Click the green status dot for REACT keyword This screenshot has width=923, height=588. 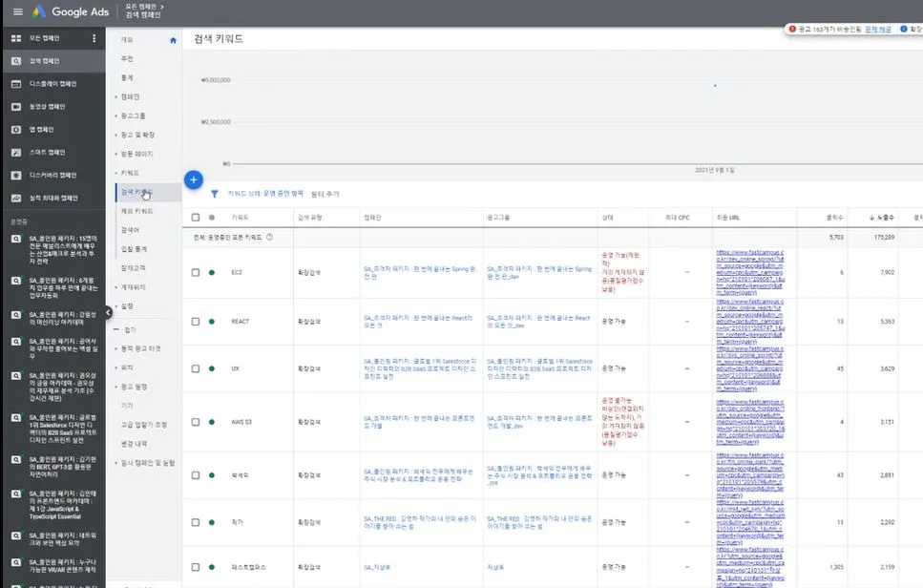pos(212,322)
